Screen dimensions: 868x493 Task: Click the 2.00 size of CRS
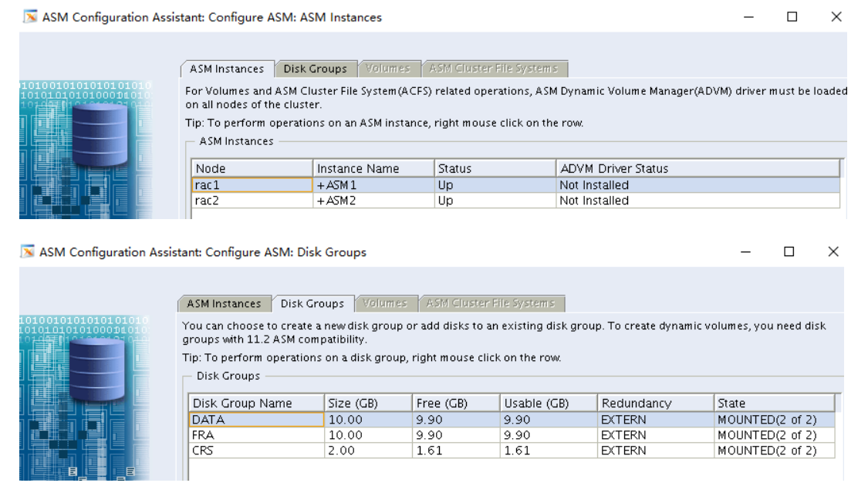[x=369, y=451]
